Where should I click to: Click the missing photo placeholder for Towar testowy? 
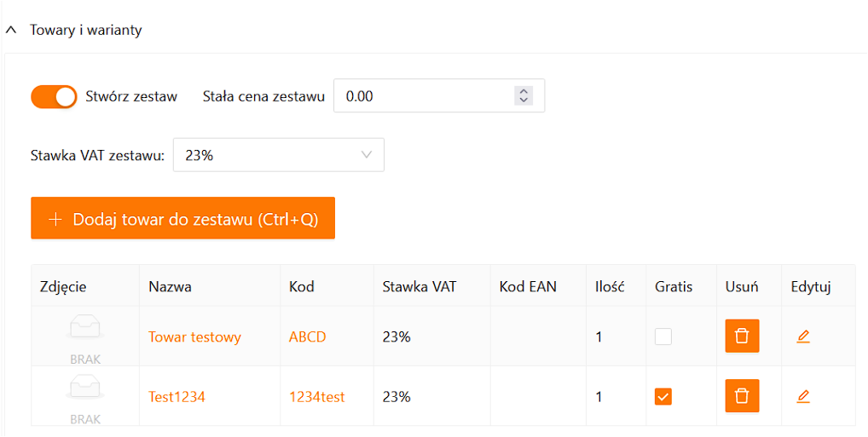click(x=85, y=336)
